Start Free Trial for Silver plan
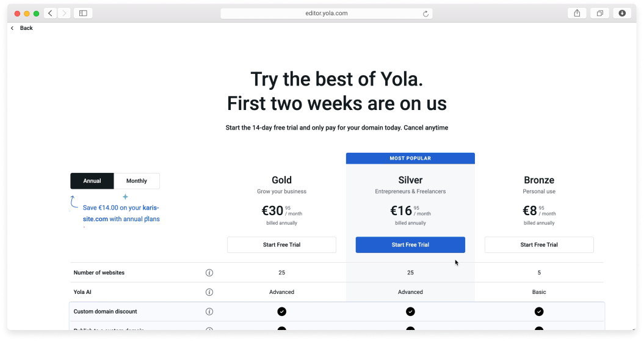Screen dimensions: 644x341 click(x=410, y=244)
